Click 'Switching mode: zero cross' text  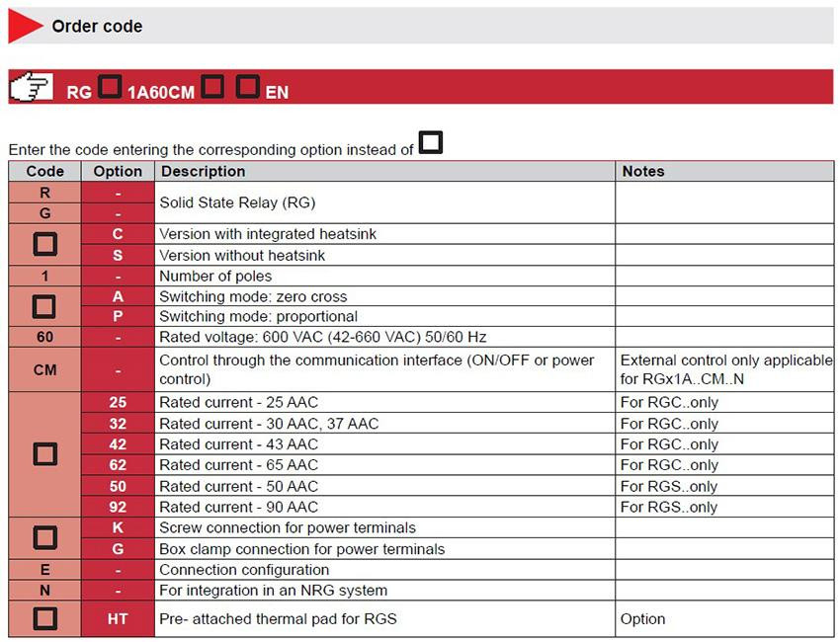click(253, 296)
